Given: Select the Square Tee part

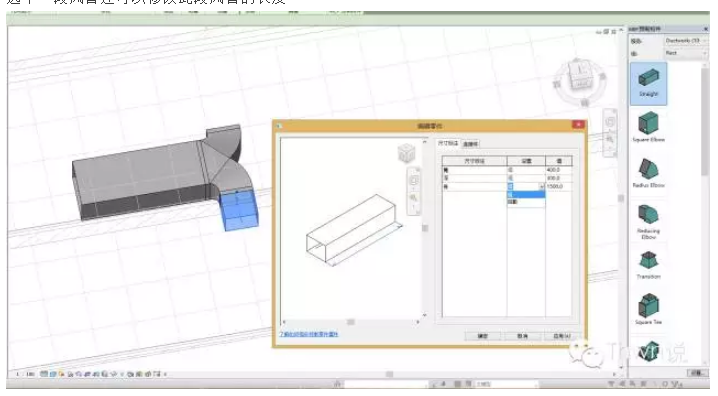Looking at the screenshot, I should coord(648,309).
